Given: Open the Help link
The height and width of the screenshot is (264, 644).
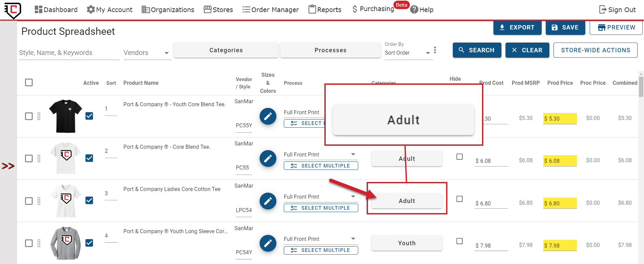Looking at the screenshot, I should pos(422,10).
